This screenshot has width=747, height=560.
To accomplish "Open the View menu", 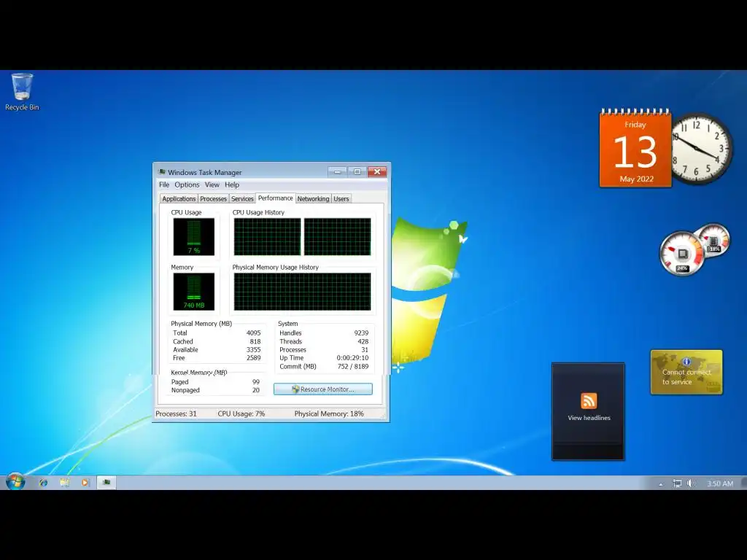I will click(x=212, y=184).
